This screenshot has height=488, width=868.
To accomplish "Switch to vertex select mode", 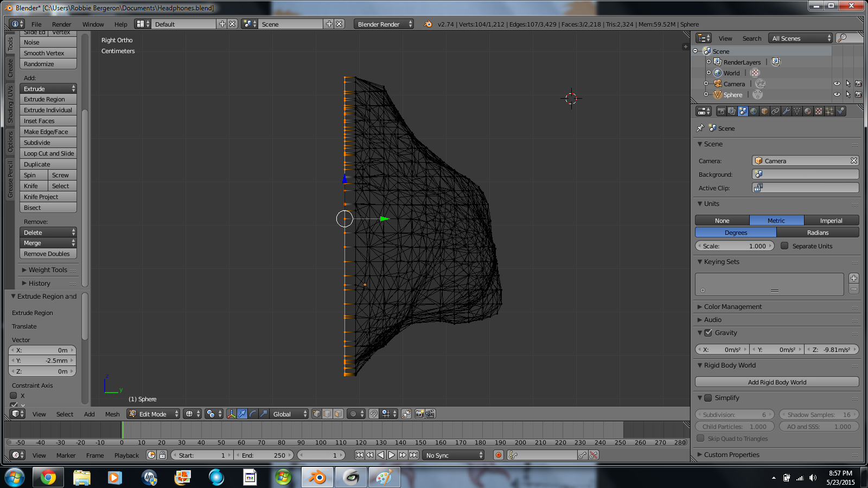I will [317, 414].
